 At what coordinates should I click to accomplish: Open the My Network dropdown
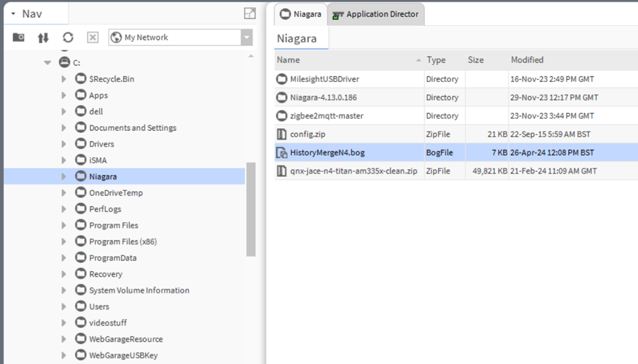[246, 38]
